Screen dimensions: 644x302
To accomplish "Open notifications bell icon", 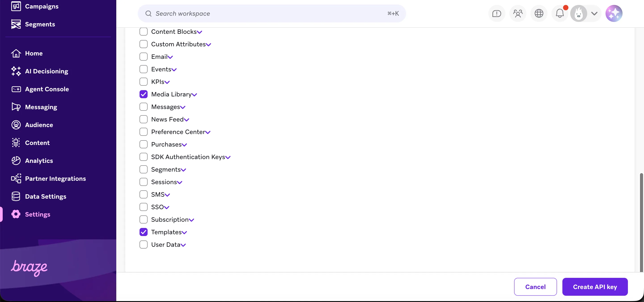I will tap(560, 13).
